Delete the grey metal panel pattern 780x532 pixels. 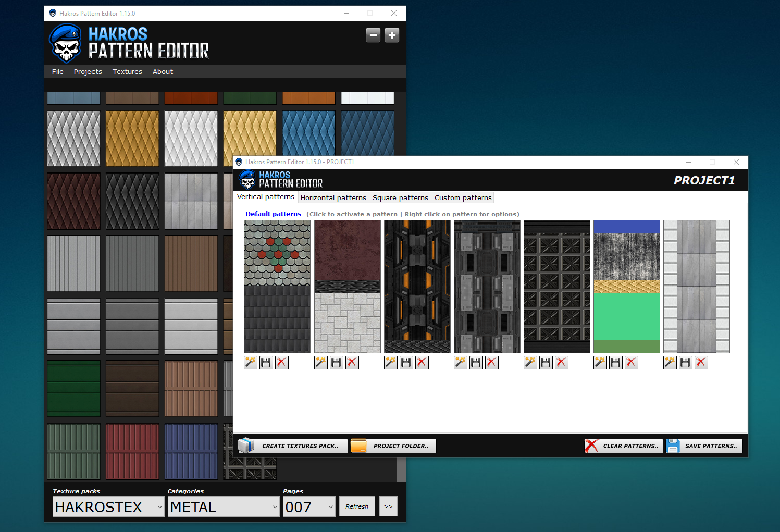[701, 363]
